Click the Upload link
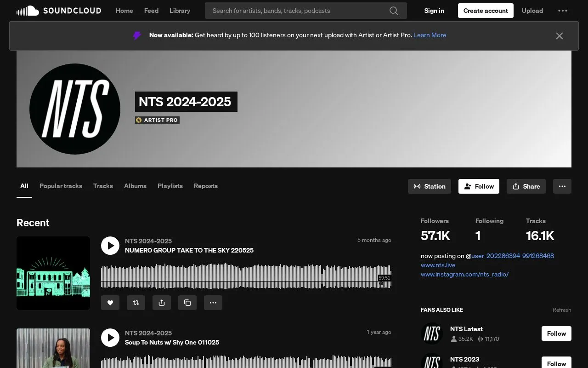Image resolution: width=588 pixels, height=368 pixels. pos(532,11)
